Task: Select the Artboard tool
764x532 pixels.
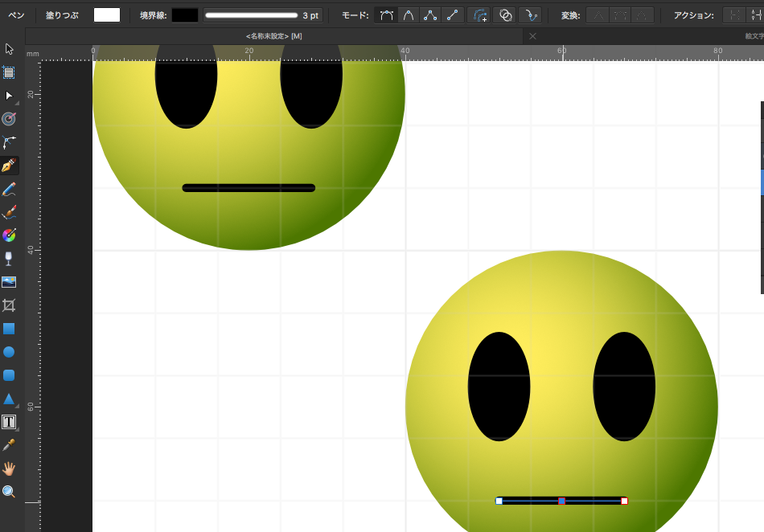Action: click(9, 72)
